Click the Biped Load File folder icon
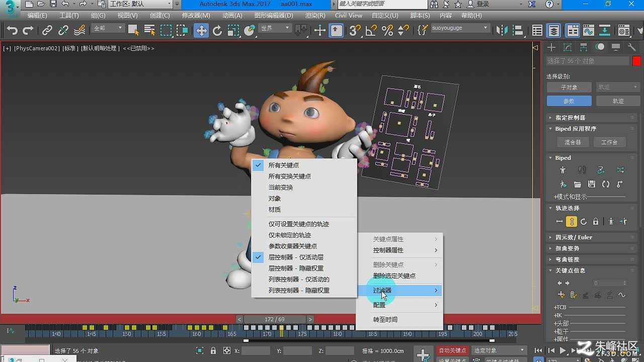Screen dimensions: 644x362 [578, 185]
